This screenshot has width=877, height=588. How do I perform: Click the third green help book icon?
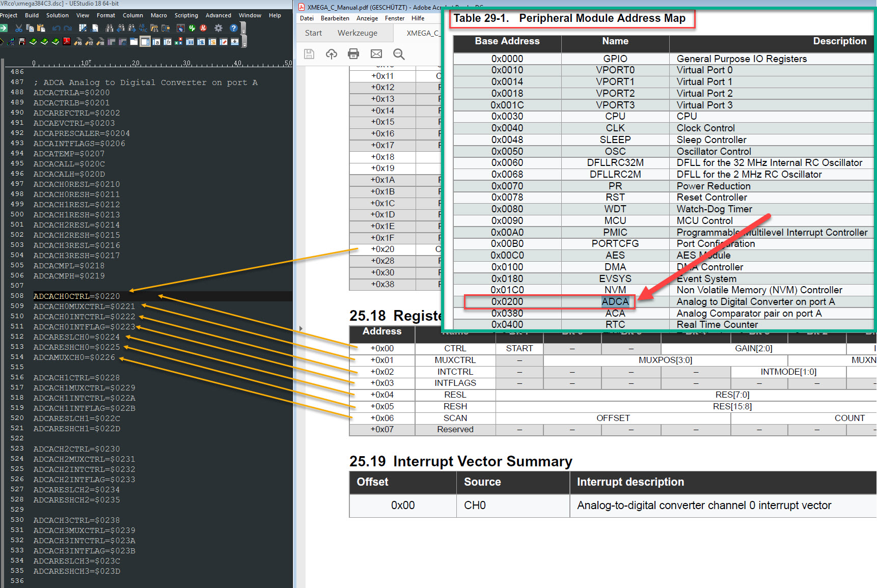tap(56, 42)
